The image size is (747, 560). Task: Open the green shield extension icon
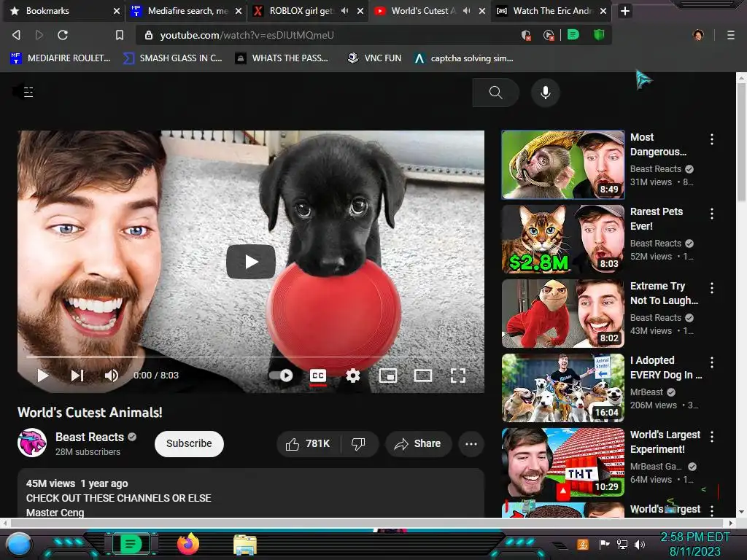tap(599, 34)
